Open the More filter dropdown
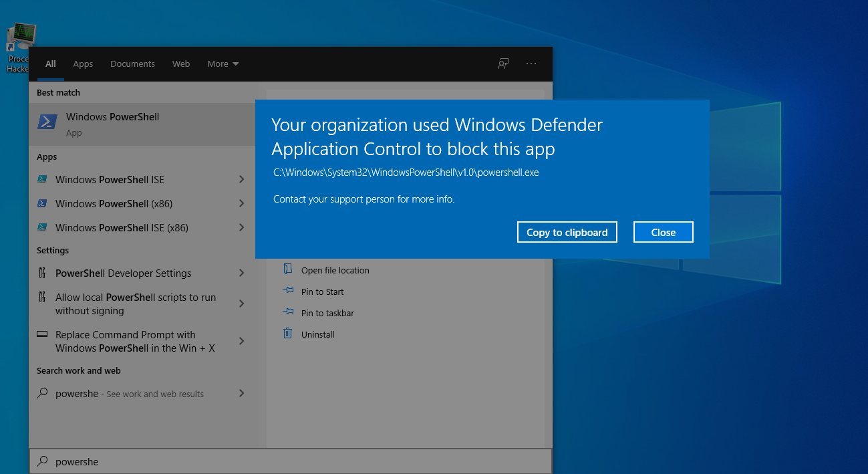 (x=223, y=64)
